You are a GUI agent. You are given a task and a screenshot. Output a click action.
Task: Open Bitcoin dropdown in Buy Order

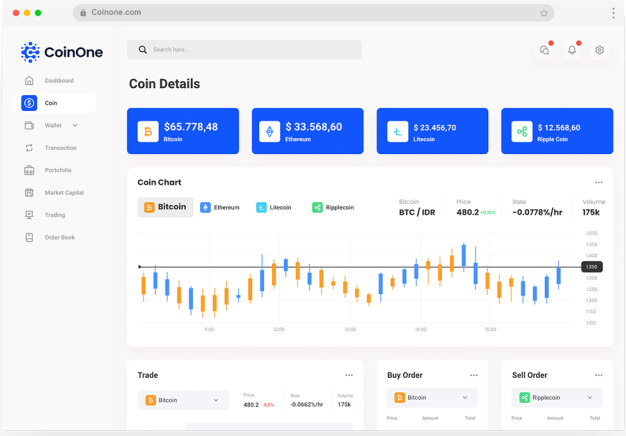point(432,398)
